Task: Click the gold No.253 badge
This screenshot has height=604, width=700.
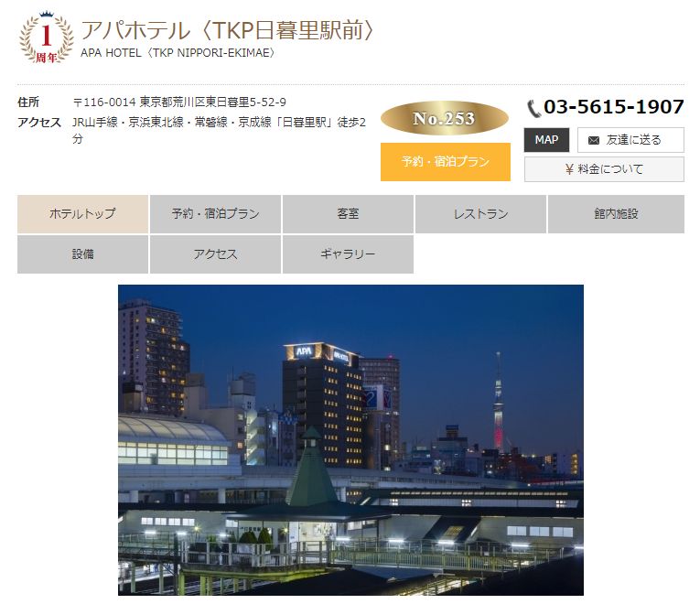Action: [x=445, y=118]
